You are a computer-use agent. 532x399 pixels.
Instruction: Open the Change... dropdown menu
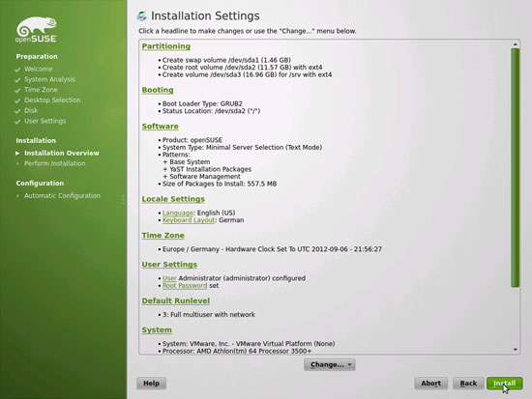pyautogui.click(x=330, y=364)
